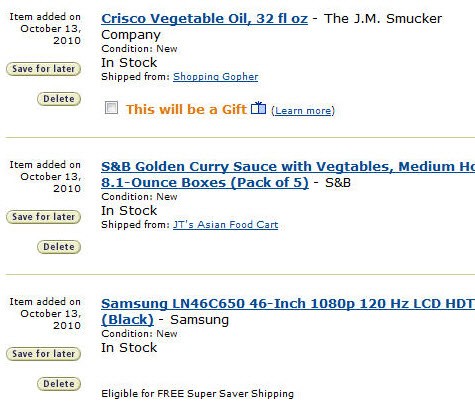Image resolution: width=475 pixels, height=405 pixels.
Task: Click the Eligible for FREE Super Saver Shipping text
Action: click(197, 394)
